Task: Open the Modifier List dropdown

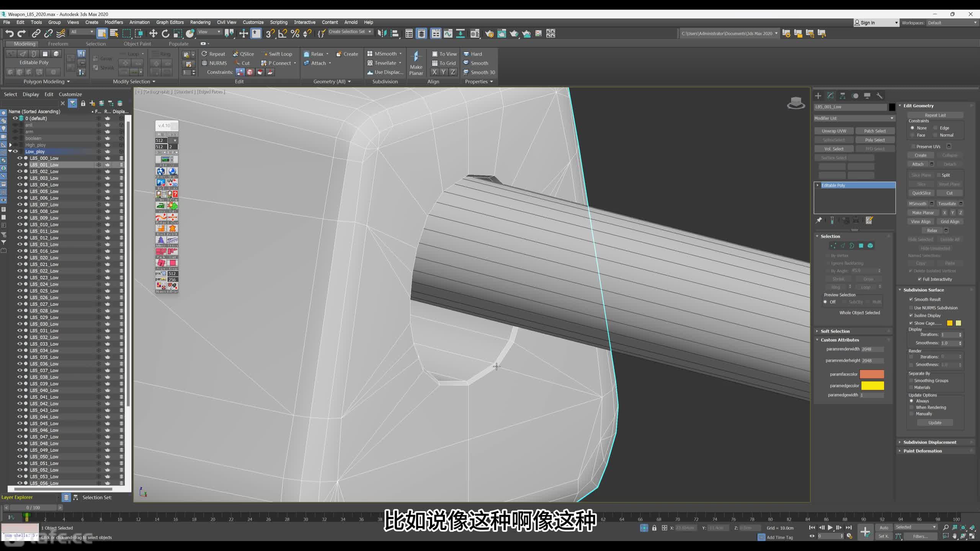Action: click(x=854, y=118)
